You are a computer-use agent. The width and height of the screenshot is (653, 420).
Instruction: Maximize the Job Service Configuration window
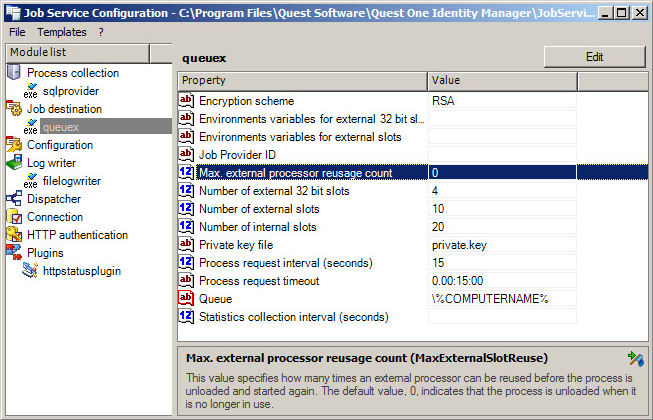[622, 13]
